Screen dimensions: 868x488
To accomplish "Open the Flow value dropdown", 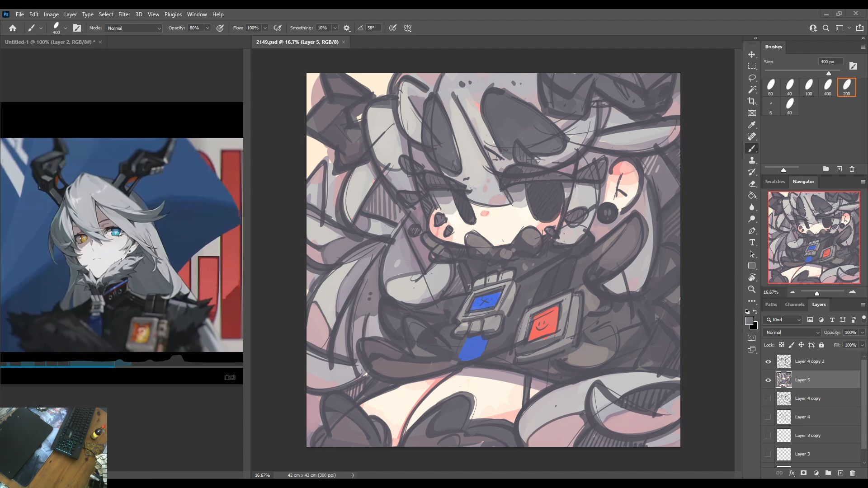I will coord(265,28).
